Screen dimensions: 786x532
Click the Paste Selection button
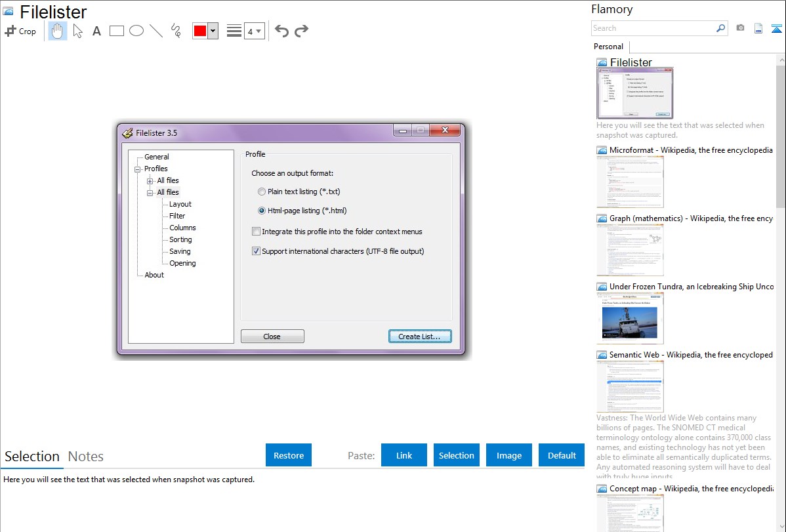pyautogui.click(x=457, y=455)
